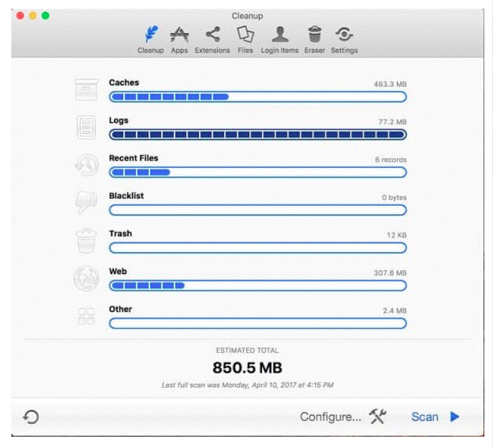The width and height of the screenshot is (493, 448).
Task: Click the Trash progress bar
Action: click(258, 248)
